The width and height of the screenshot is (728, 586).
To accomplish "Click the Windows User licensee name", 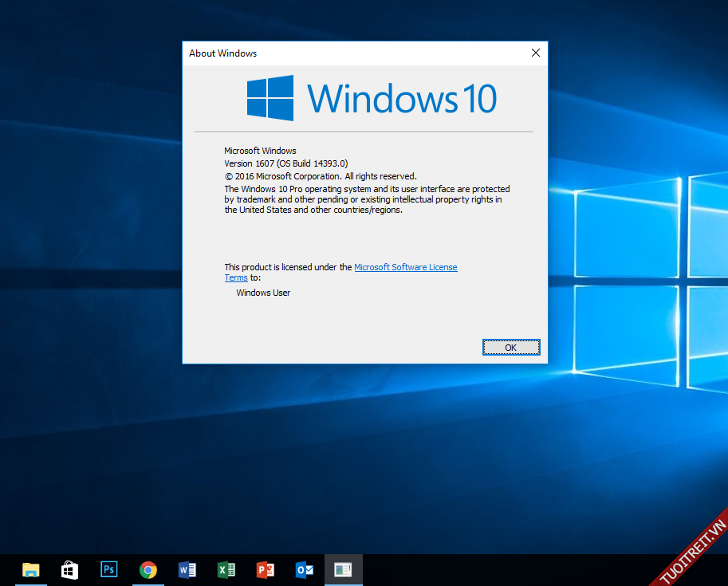I will pyautogui.click(x=263, y=293).
